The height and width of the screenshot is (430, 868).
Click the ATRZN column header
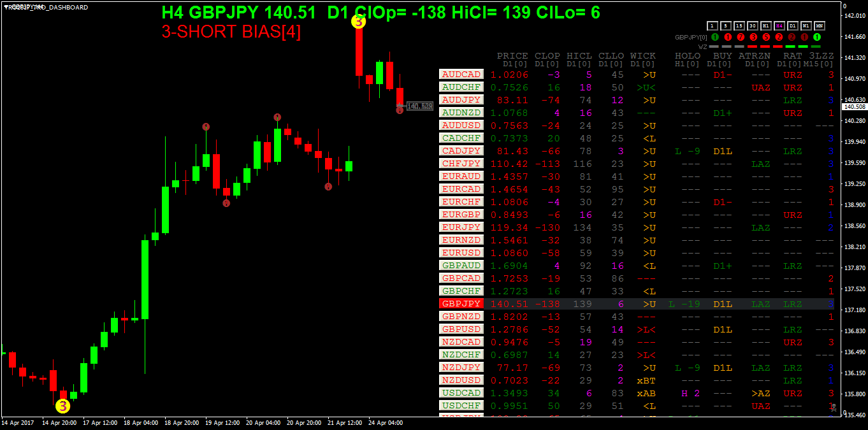755,56
